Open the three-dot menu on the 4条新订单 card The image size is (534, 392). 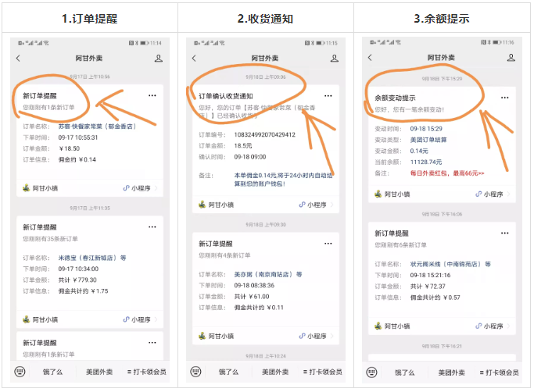[x=328, y=244]
